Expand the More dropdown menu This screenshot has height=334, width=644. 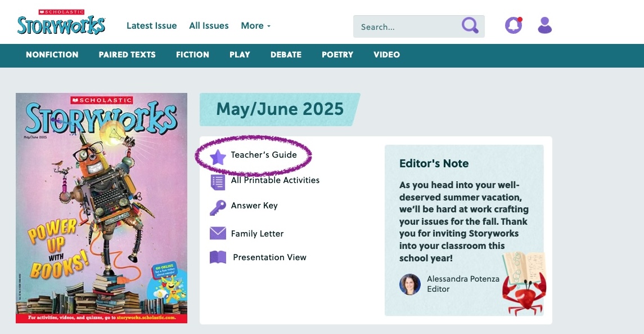[x=255, y=26]
